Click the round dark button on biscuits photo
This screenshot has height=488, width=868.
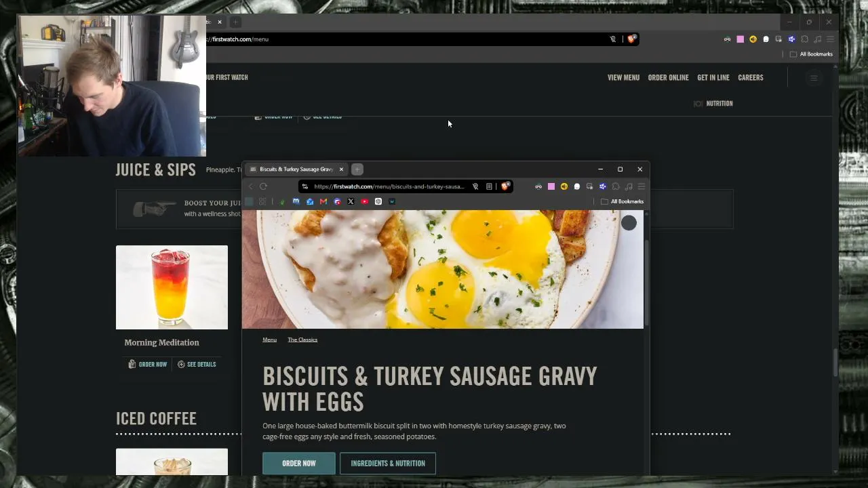coord(629,223)
